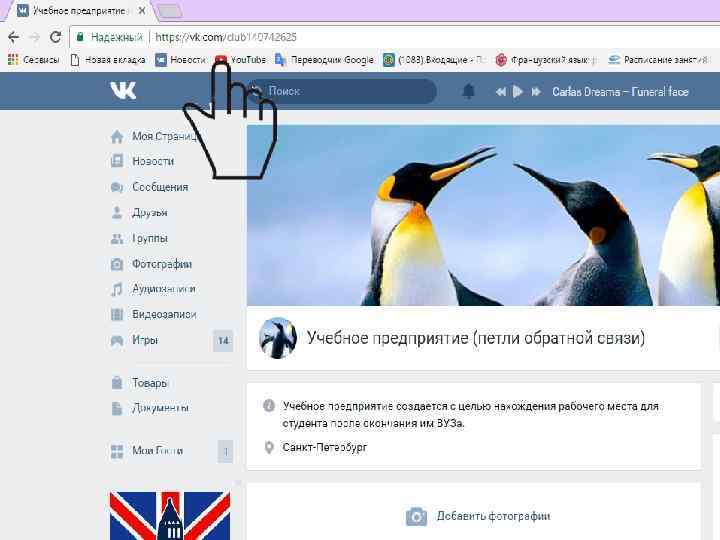
Task: Click the Надежный secure lock indicator
Action: point(109,37)
